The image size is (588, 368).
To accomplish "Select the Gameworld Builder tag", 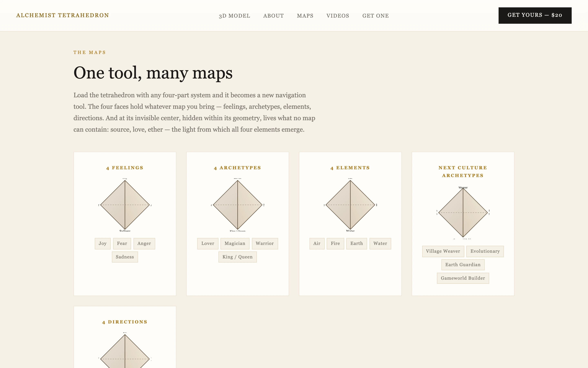I will click(463, 278).
